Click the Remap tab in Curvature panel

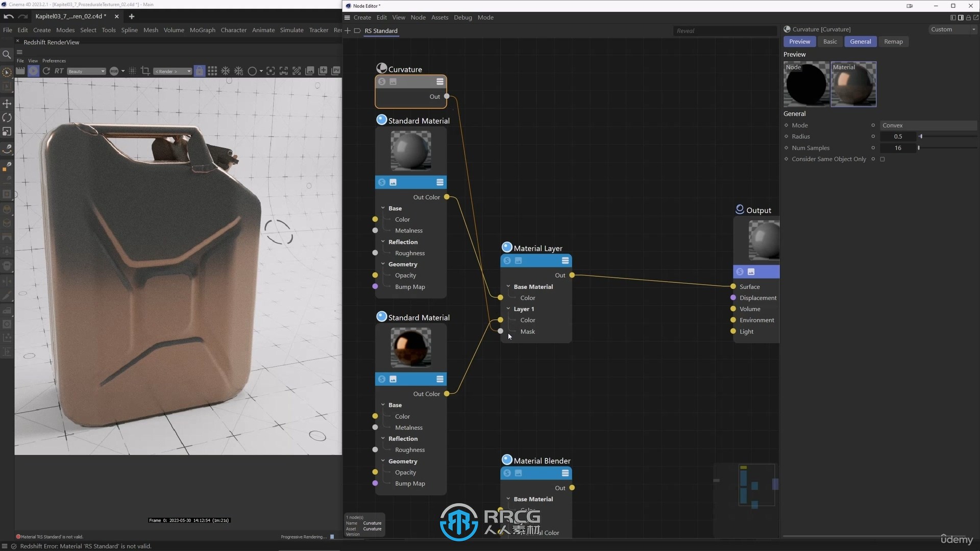[893, 42]
